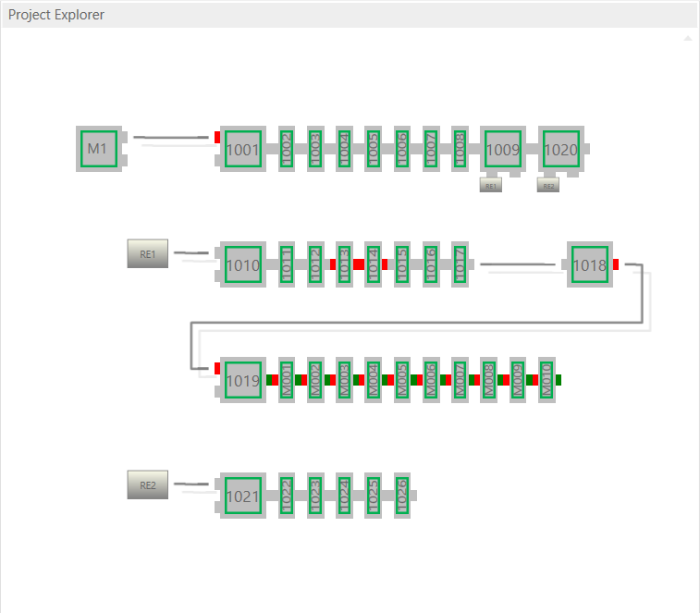Image resolution: width=700 pixels, height=613 pixels.
Task: Select module 1009 in the diagram
Action: 503,149
